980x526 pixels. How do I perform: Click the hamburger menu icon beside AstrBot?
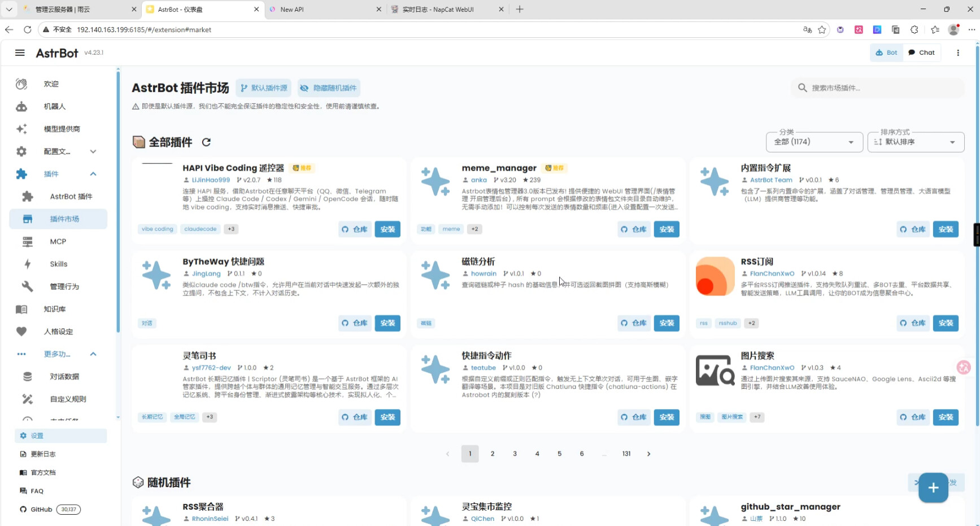[20, 53]
